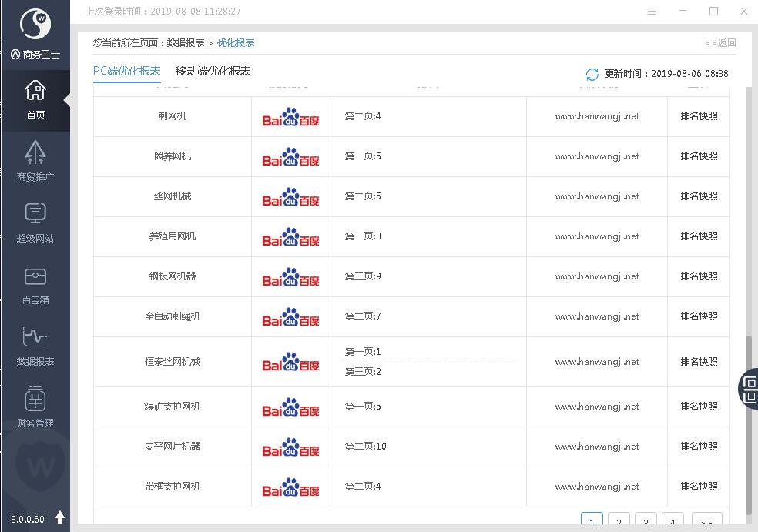Open www.hanwangji.net link for 钢板网机器

click(x=597, y=276)
